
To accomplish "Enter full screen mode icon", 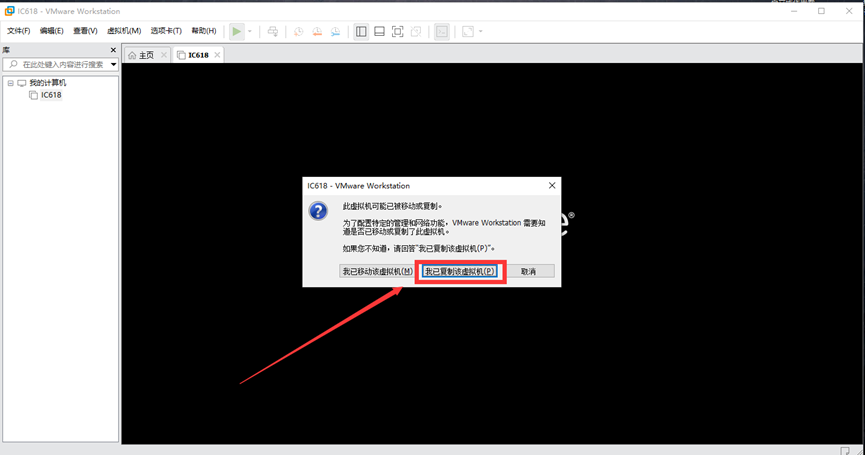I will [x=397, y=31].
